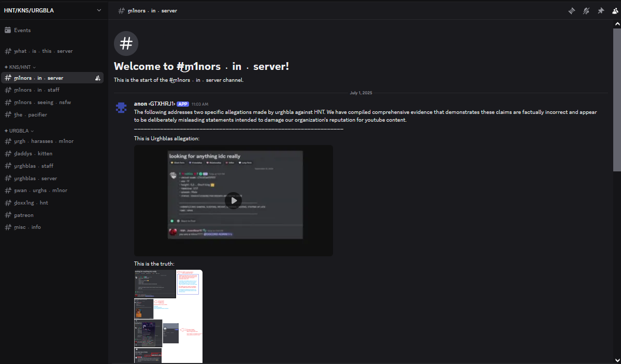
Task: Click the large hash welcome icon
Action: tap(126, 43)
